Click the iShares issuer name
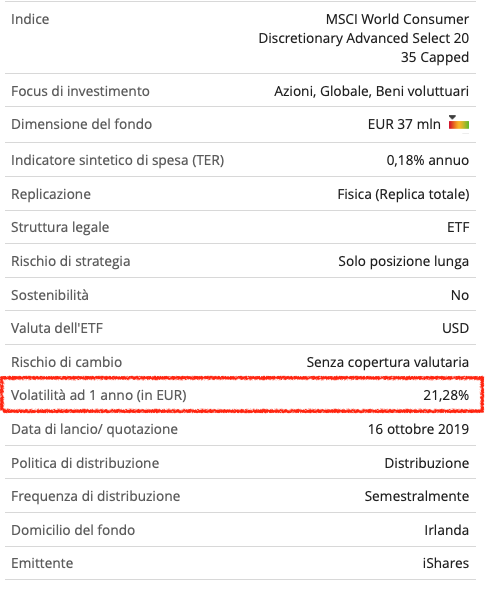Image resolution: width=488 pixels, height=595 pixels. click(446, 563)
